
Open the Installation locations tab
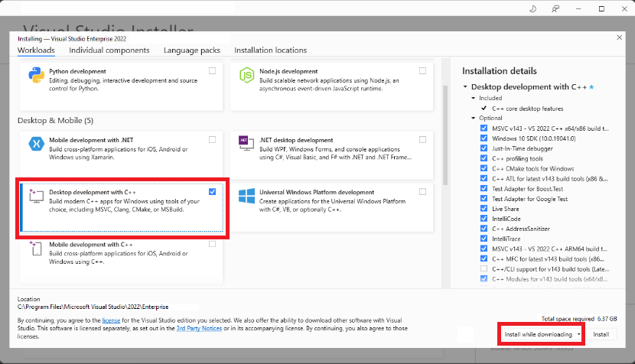tap(271, 50)
